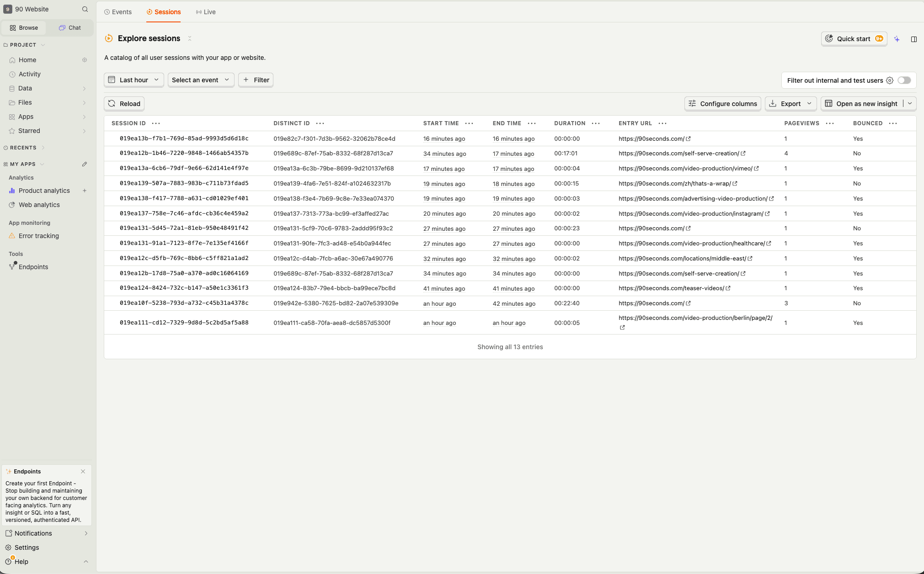Click the Home settings gear icon

coord(85,60)
